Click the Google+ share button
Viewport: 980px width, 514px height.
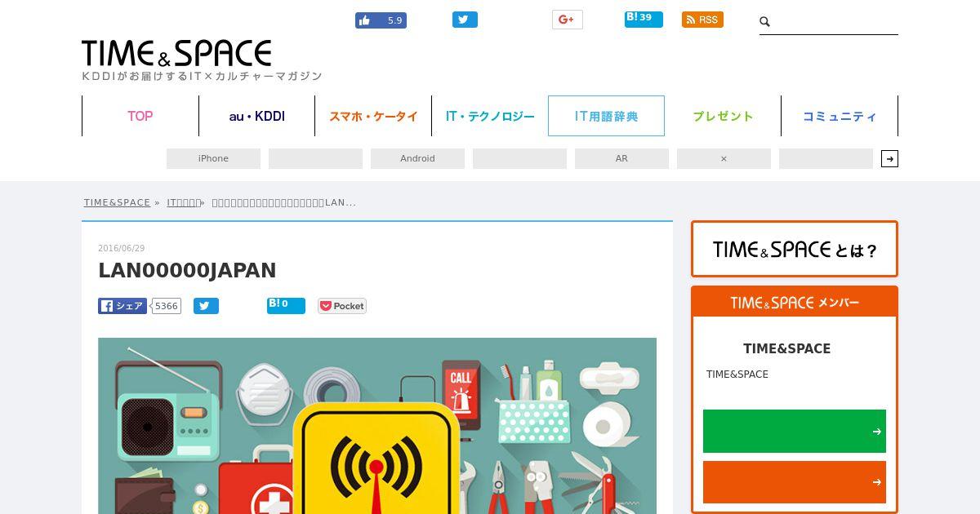pyautogui.click(x=568, y=20)
